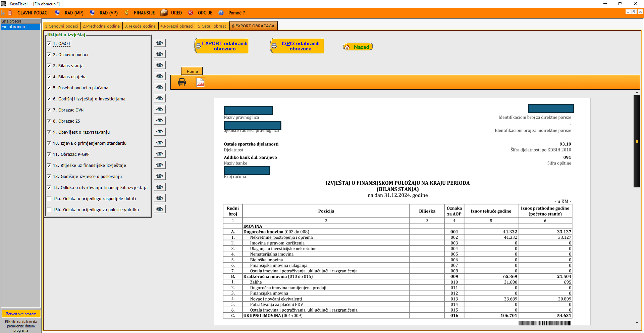This screenshot has width=644, height=333.
Task: Click eye icon next to Bilans stanja
Action: tap(160, 65)
